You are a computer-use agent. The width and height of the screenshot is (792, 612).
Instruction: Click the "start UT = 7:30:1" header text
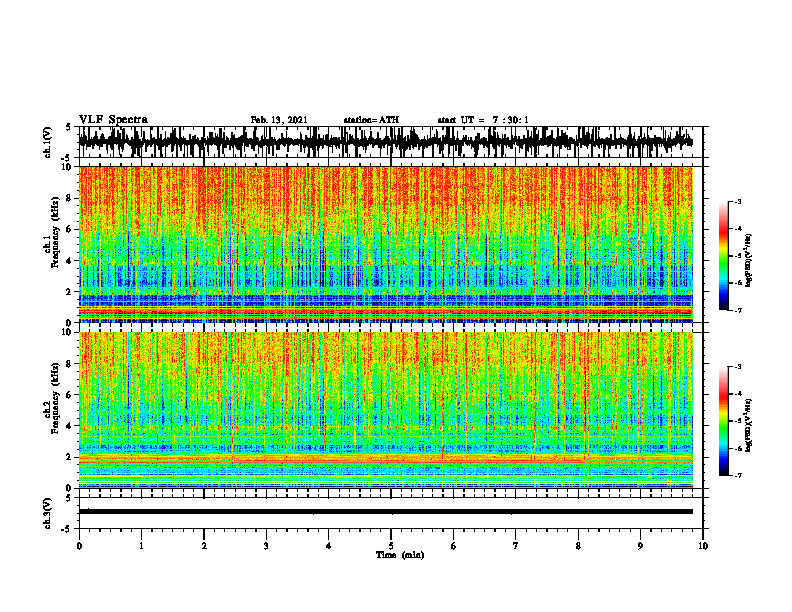tap(483, 120)
